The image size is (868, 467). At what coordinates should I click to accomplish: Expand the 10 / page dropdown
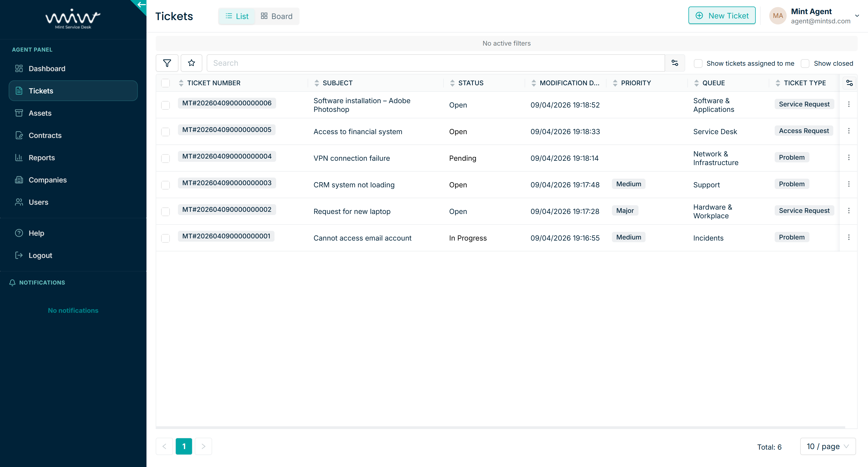click(828, 446)
